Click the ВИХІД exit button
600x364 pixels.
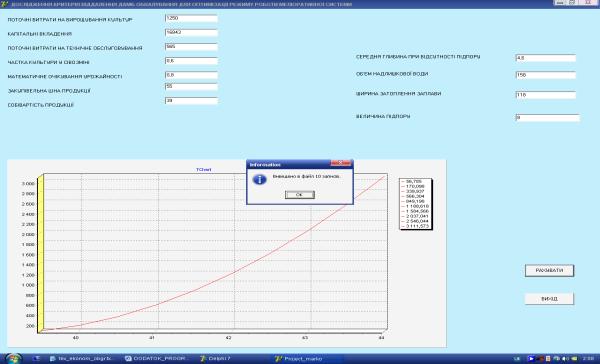pos(549,299)
